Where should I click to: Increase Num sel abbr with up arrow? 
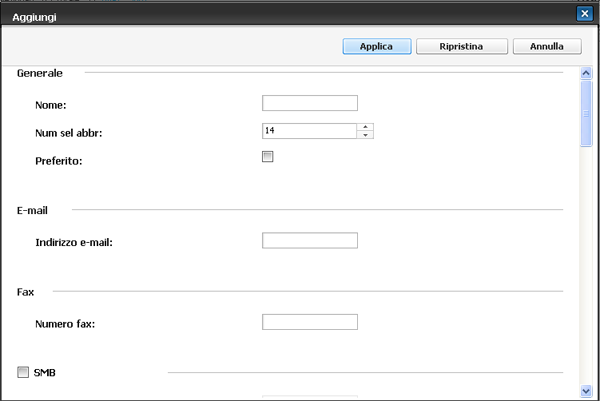[x=366, y=126]
